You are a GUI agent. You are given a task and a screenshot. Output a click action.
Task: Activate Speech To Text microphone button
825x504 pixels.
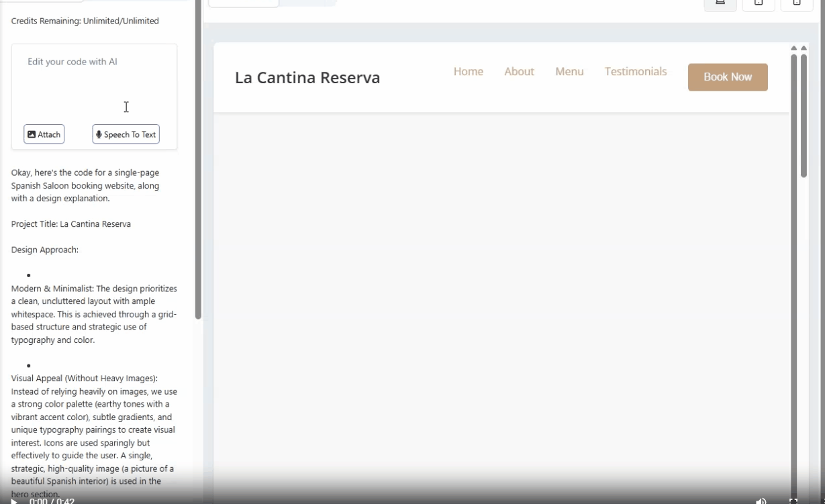click(126, 134)
